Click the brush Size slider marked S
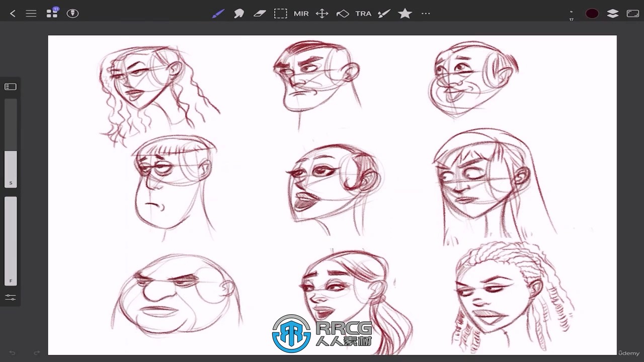644x362 pixels. point(11,143)
